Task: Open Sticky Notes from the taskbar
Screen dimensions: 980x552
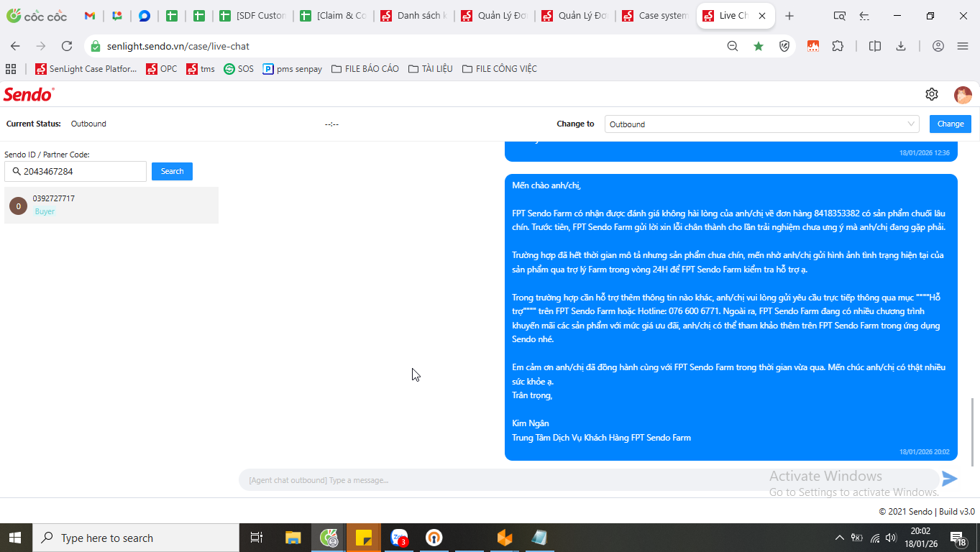Action: click(364, 538)
